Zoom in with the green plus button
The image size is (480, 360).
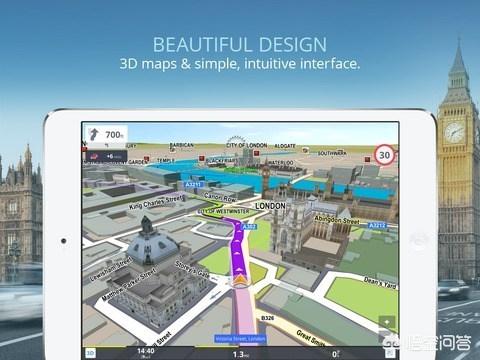[387, 322]
